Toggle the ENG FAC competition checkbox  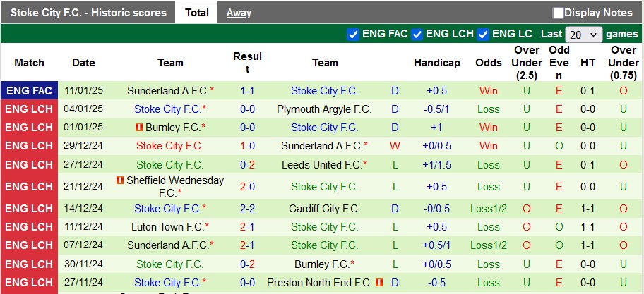point(354,34)
